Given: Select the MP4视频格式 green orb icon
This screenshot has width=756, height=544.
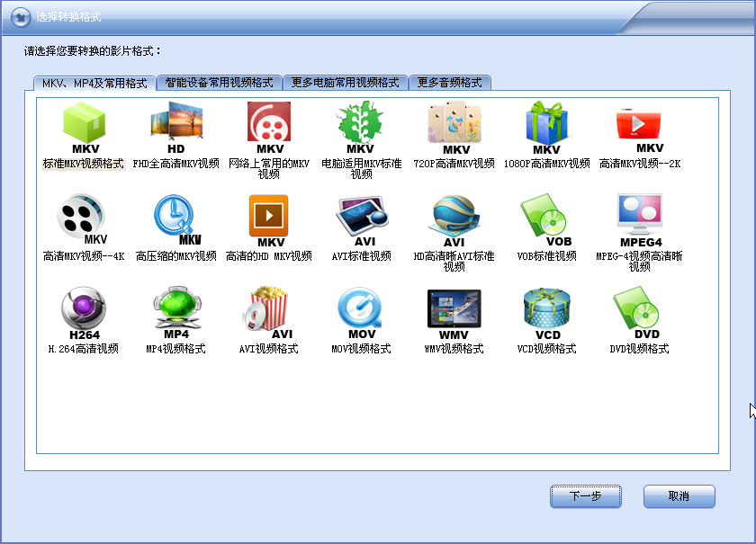Looking at the screenshot, I should tap(176, 313).
